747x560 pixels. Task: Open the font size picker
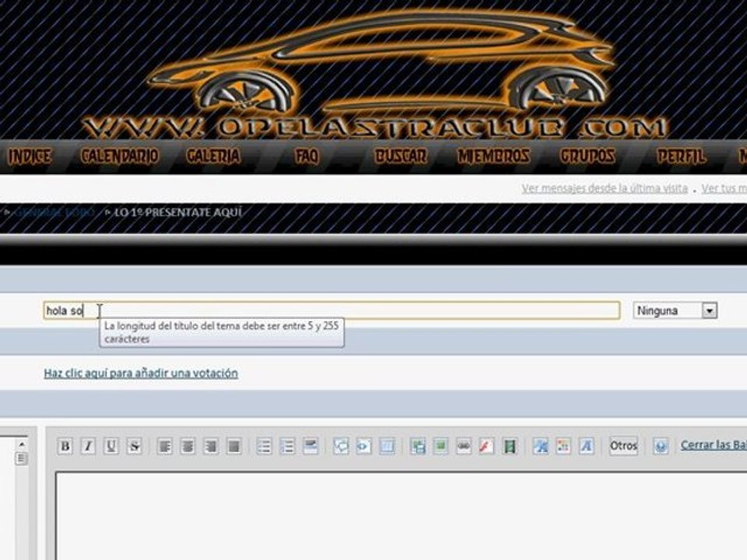click(540, 446)
